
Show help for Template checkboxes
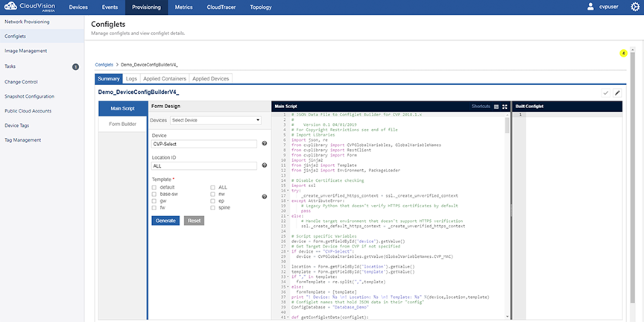click(x=265, y=197)
